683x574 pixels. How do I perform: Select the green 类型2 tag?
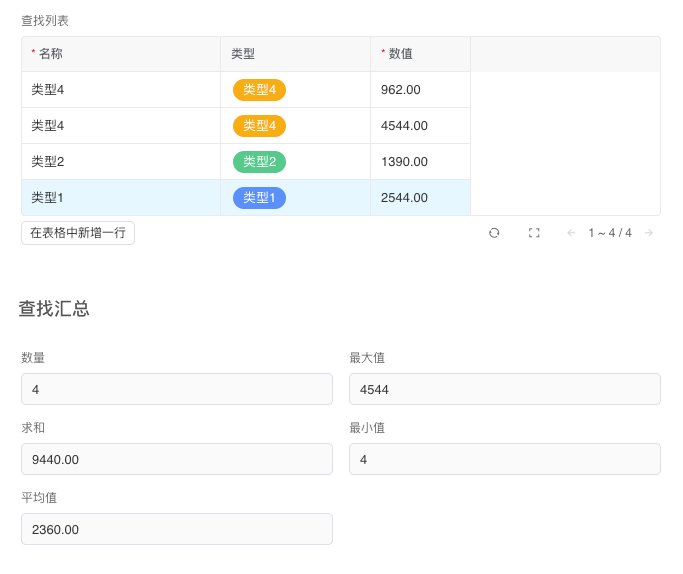click(x=259, y=162)
